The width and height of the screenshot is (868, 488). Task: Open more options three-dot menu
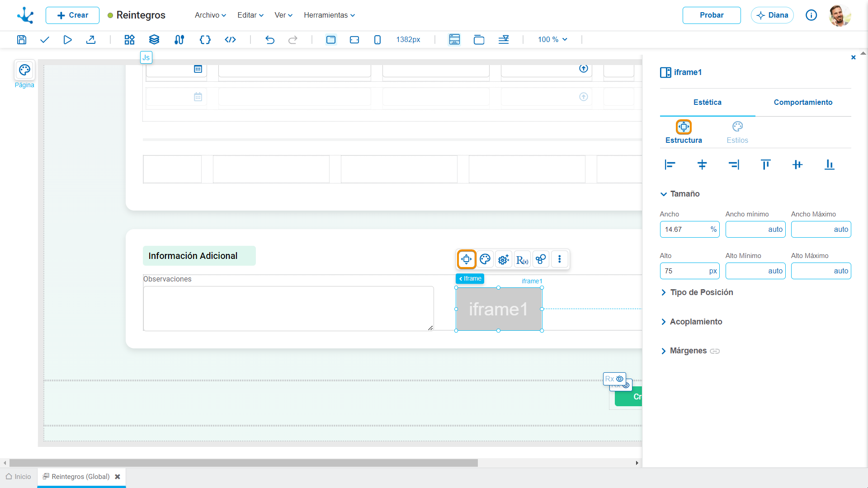[560, 259]
